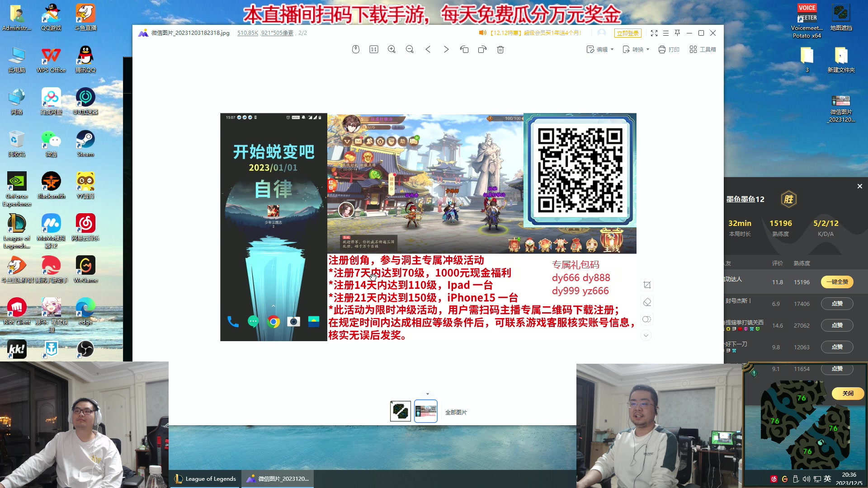This screenshot has width=868, height=488.
Task: Go to previous image arrow
Action: [x=428, y=49]
